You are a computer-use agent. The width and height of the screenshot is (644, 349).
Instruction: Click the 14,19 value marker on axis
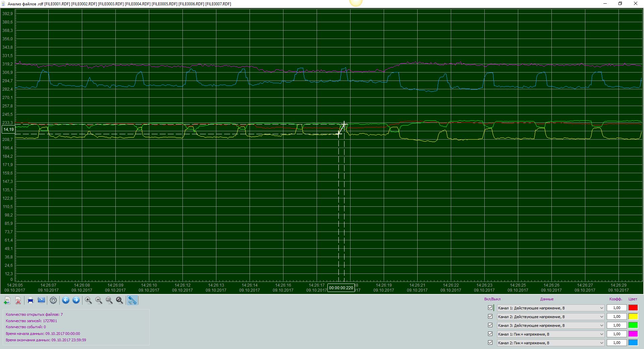tap(9, 130)
